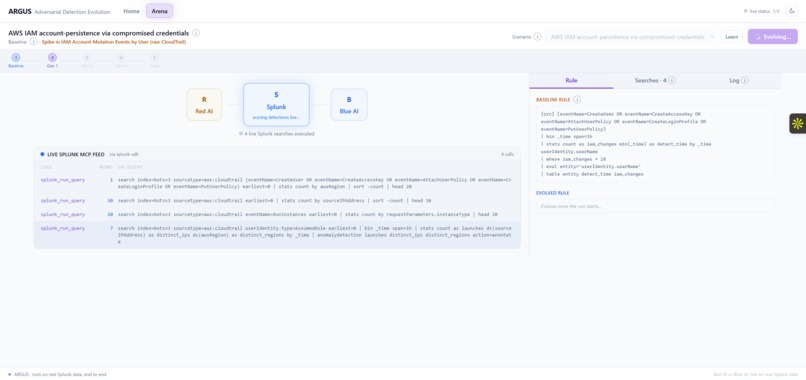806x380 pixels.
Task: Click the 'Adversarial Detection Evolution' subtitle
Action: click(x=73, y=11)
